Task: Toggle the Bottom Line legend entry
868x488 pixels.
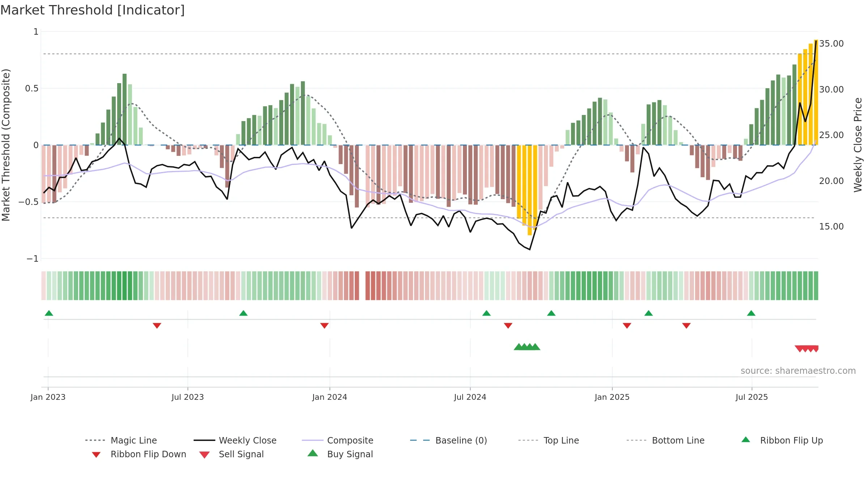Action: (x=665, y=440)
